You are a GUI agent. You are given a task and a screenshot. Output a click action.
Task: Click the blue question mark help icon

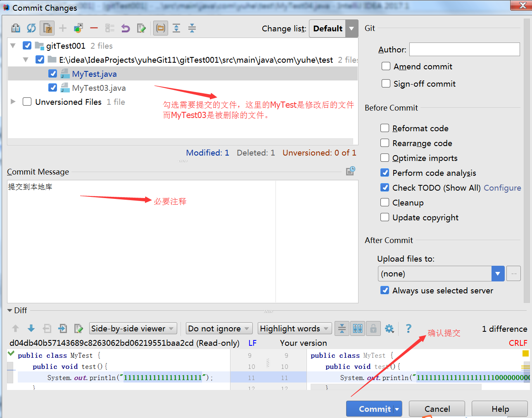(x=408, y=328)
